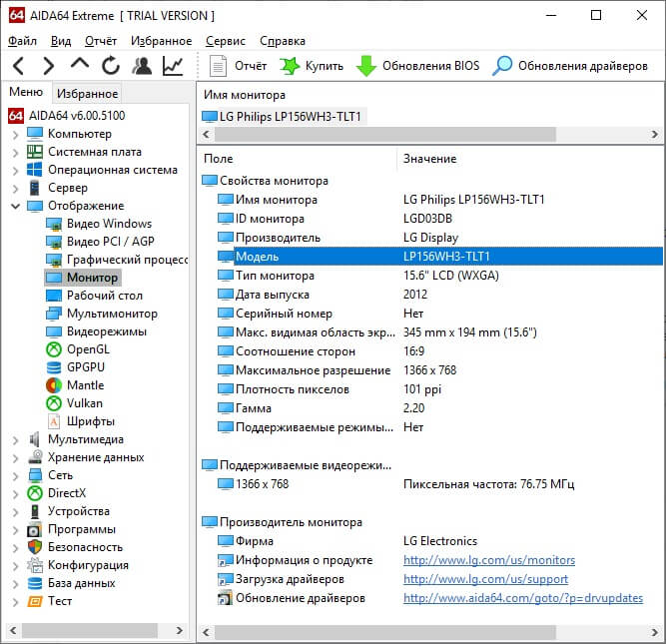This screenshot has height=644, width=666.
Task: Select GPGPU tree item
Action: click(x=75, y=367)
